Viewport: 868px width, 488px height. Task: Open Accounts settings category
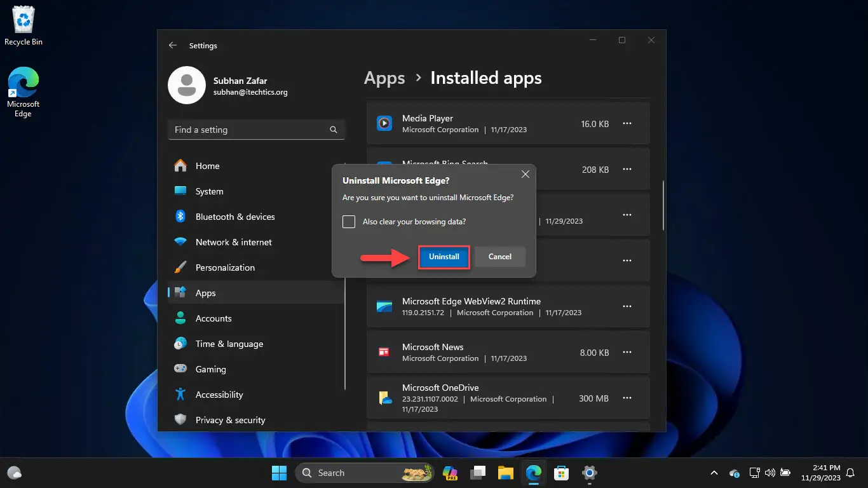click(x=256, y=318)
